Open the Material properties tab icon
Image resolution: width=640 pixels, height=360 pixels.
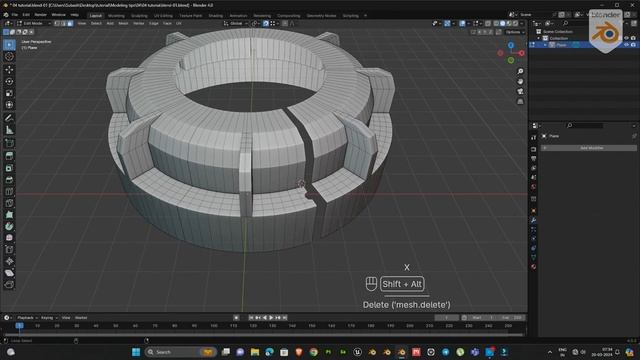point(533,267)
